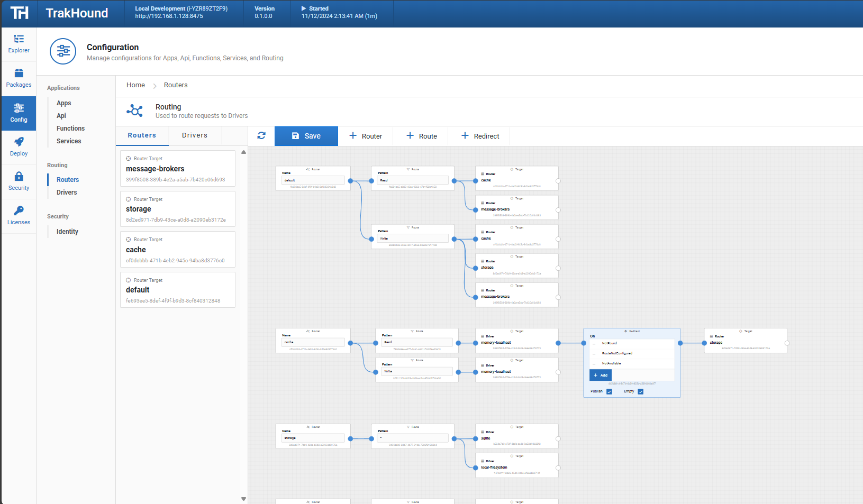This screenshot has height=504, width=863.
Task: Click the TrakHound TH logo
Action: pos(20,13)
